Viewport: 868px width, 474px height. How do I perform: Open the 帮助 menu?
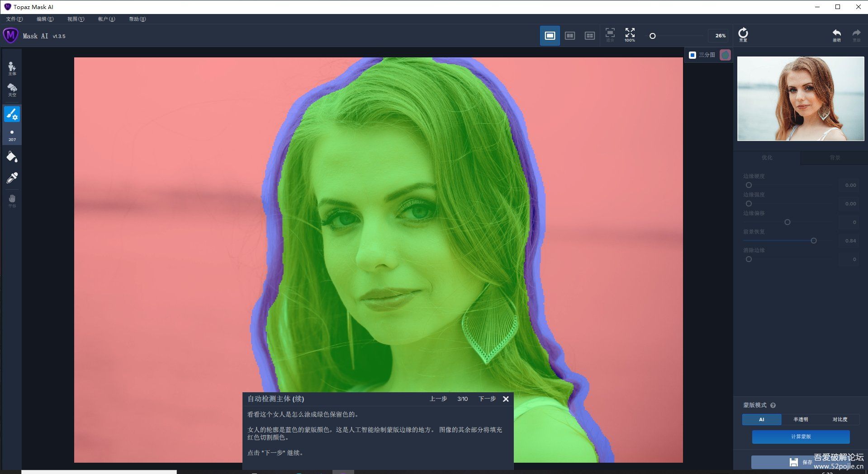137,19
